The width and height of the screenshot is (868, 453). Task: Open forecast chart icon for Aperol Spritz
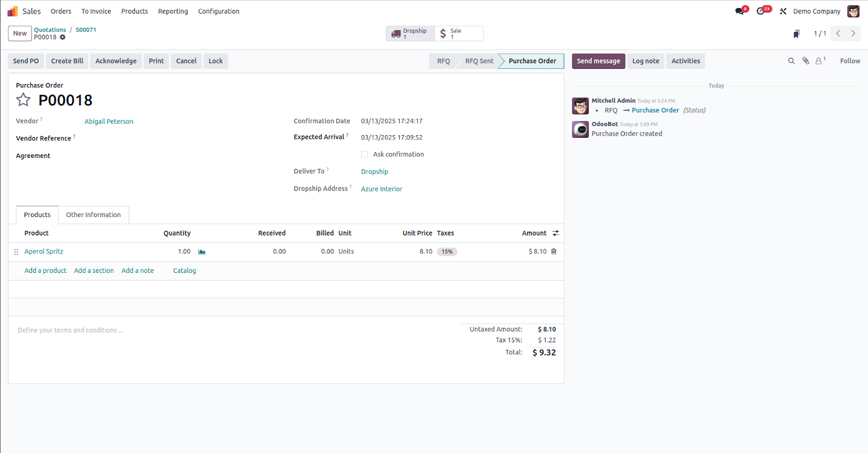tap(202, 252)
